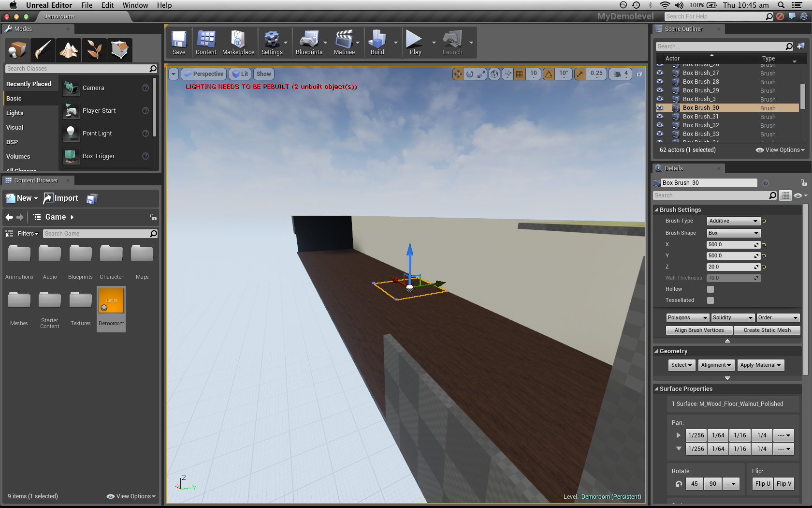Screen dimensions: 812x508
Task: Open the Solidity dropdown
Action: tap(732, 318)
